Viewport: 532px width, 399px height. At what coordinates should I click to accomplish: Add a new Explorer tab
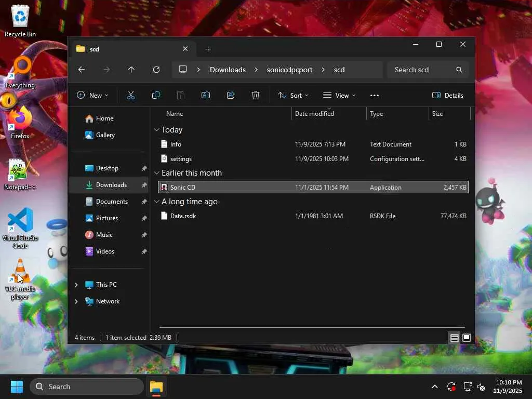[208, 49]
